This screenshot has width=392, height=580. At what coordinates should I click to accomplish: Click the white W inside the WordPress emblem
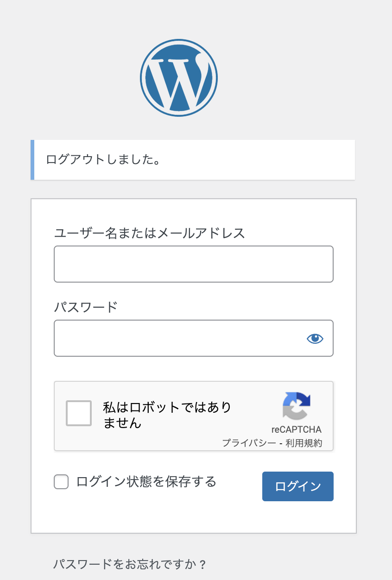pyautogui.click(x=179, y=79)
